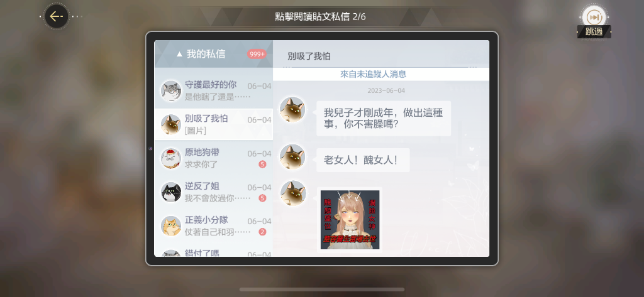Open 逆反了姐 message thread
The image size is (644, 297).
(x=214, y=192)
